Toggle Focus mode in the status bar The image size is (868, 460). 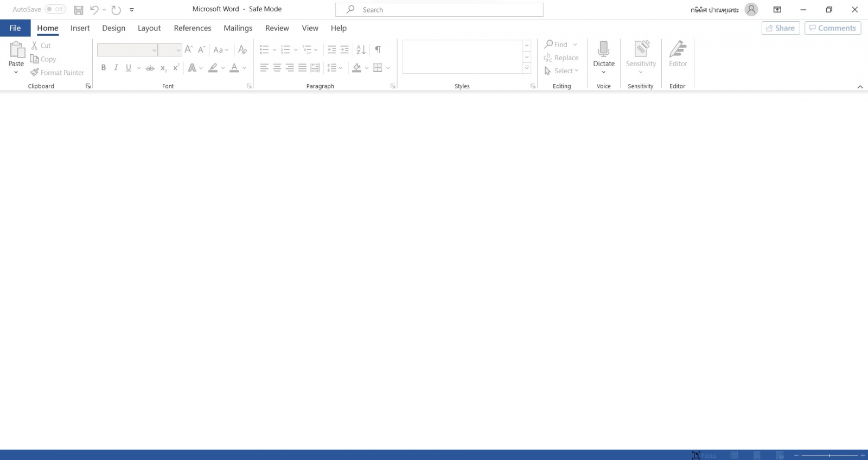[x=704, y=455]
